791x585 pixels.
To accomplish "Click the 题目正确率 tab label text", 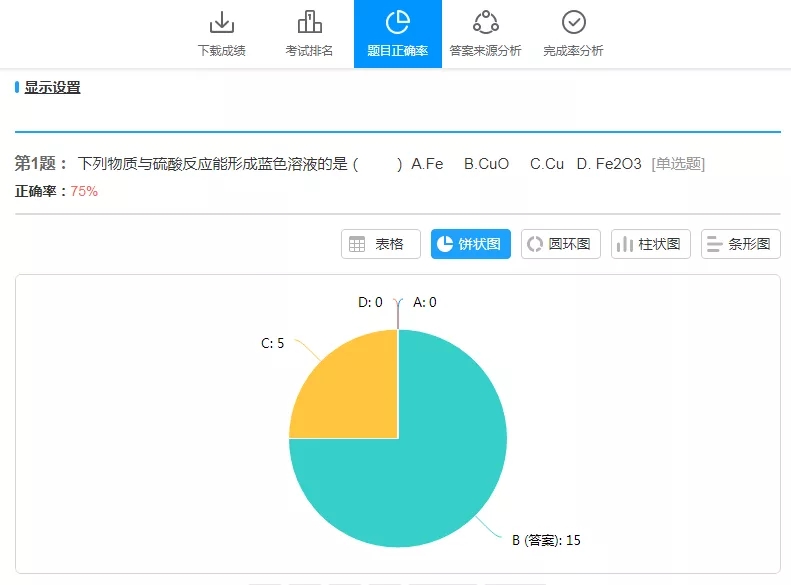I will click(398, 50).
